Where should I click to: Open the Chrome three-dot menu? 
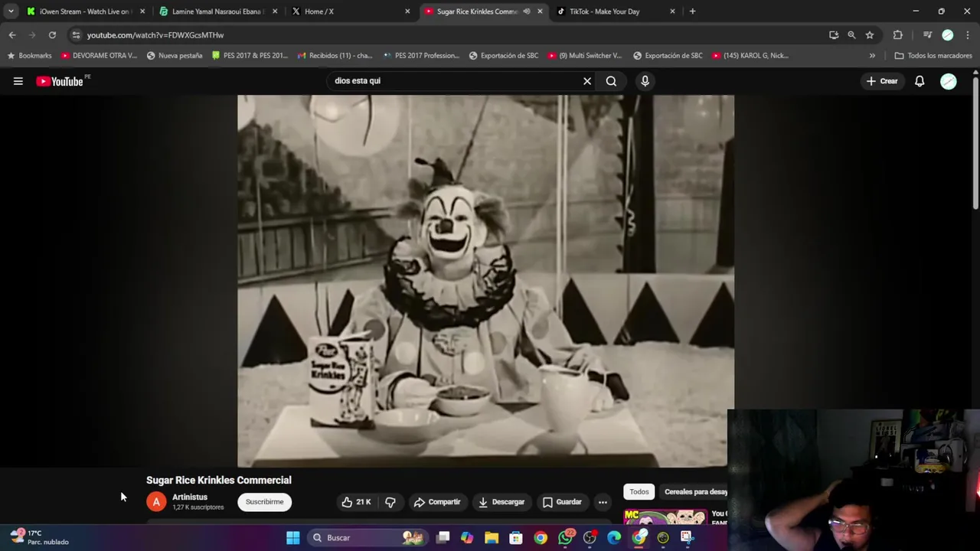click(x=968, y=35)
